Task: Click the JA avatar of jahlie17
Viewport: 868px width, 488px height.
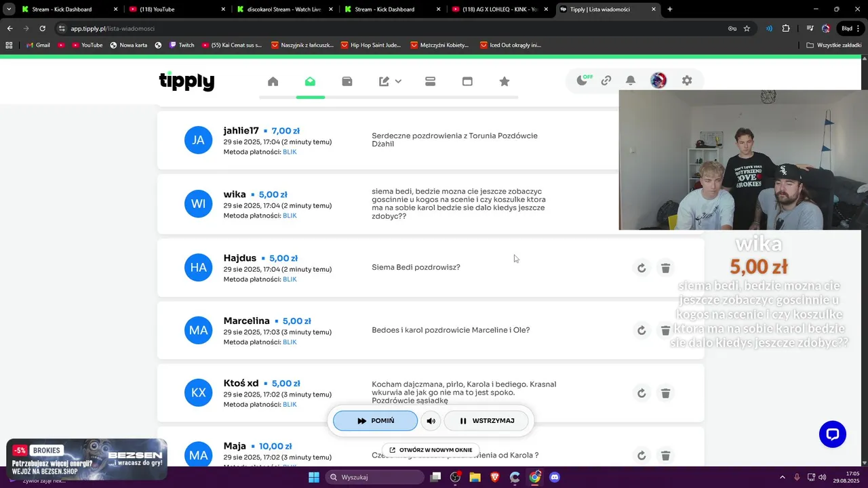Action: point(198,140)
